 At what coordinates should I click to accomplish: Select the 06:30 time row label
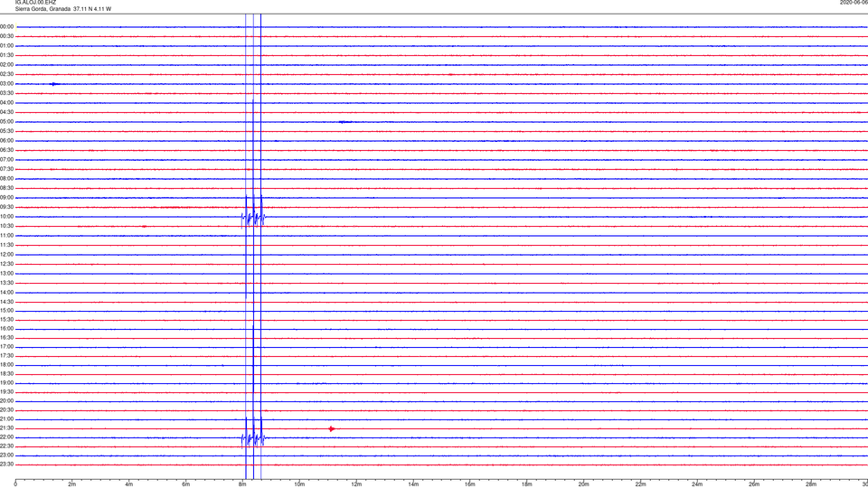click(6, 150)
